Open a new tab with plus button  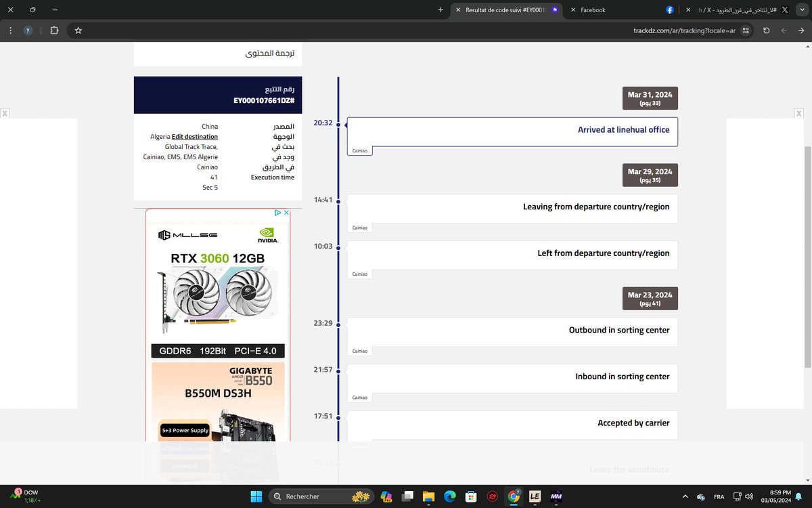tap(441, 10)
